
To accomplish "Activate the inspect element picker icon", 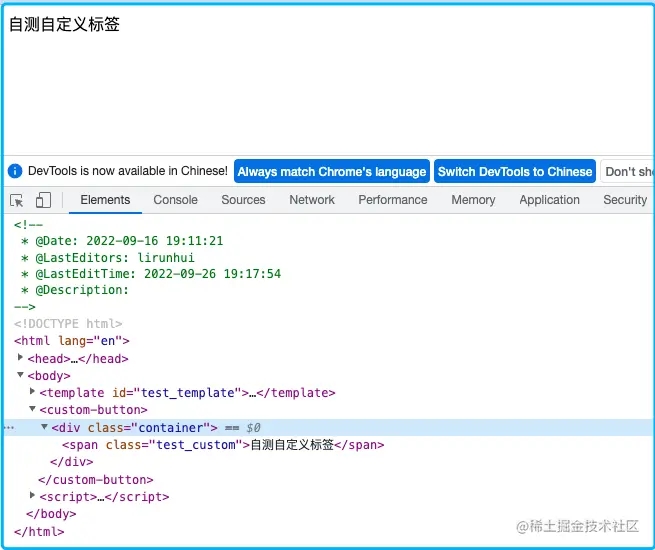I will pos(17,200).
